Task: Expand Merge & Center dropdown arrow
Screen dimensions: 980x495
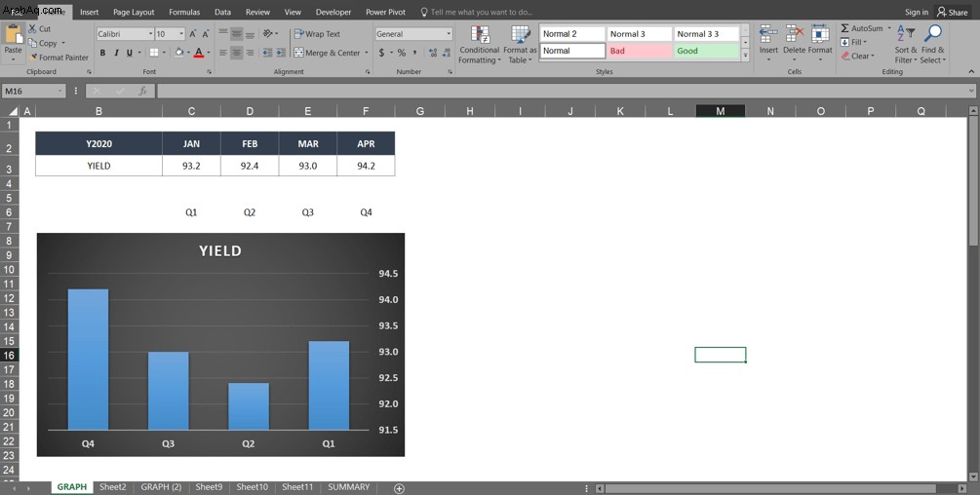Action: pyautogui.click(x=367, y=53)
